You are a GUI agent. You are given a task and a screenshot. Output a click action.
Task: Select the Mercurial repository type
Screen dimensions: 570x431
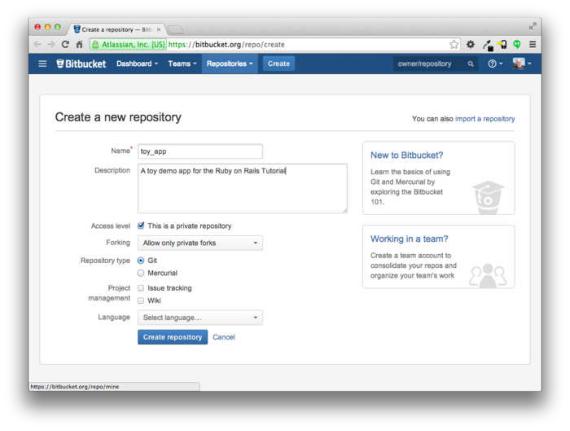coord(141,273)
